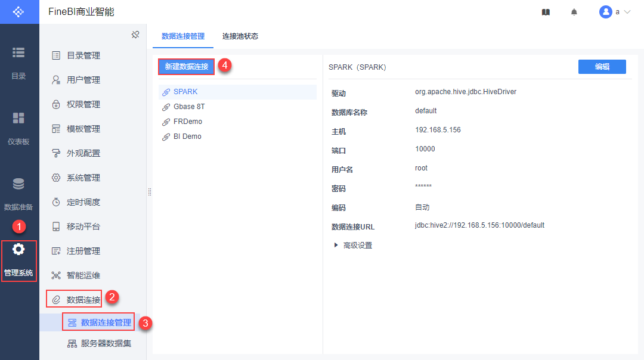Click FineBI商业智能 title text

81,12
